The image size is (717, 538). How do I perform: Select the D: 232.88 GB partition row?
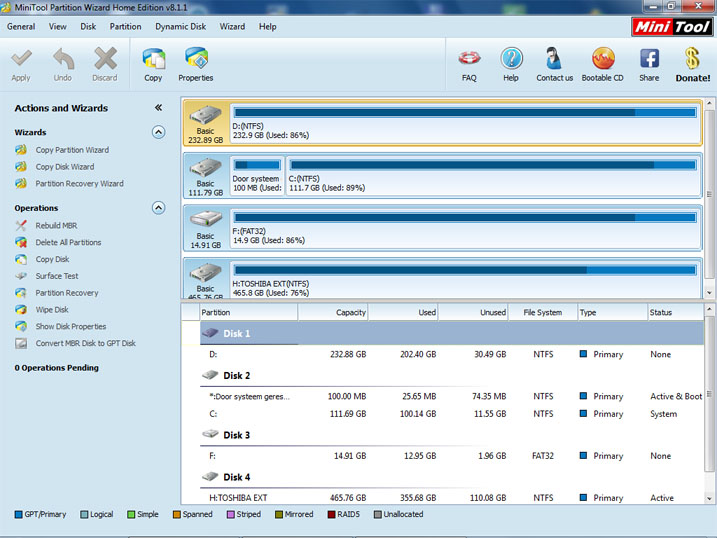pyautogui.click(x=451, y=354)
